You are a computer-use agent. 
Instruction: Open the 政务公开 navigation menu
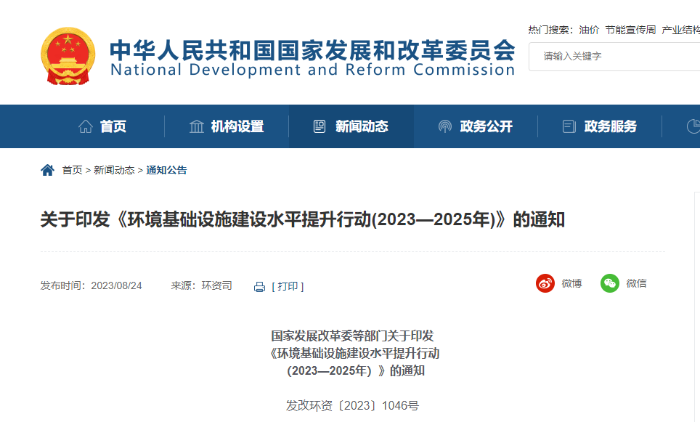(486, 127)
